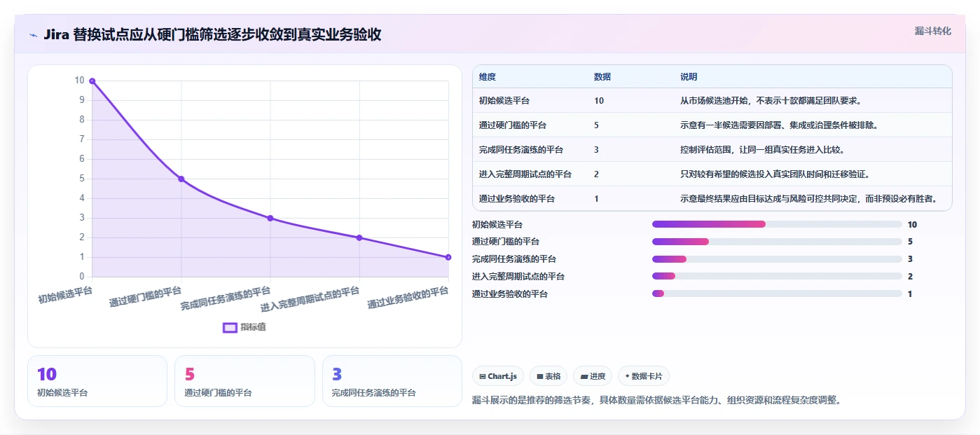The height and width of the screenshot is (435, 980).
Task: Click the description starting 示意最终结果
Action: point(809,199)
